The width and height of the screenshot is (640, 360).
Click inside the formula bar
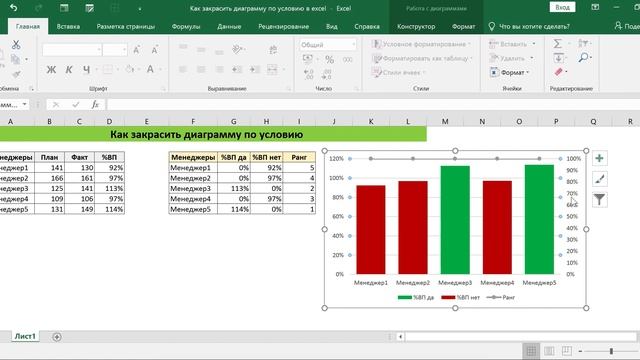pyautogui.click(x=373, y=104)
